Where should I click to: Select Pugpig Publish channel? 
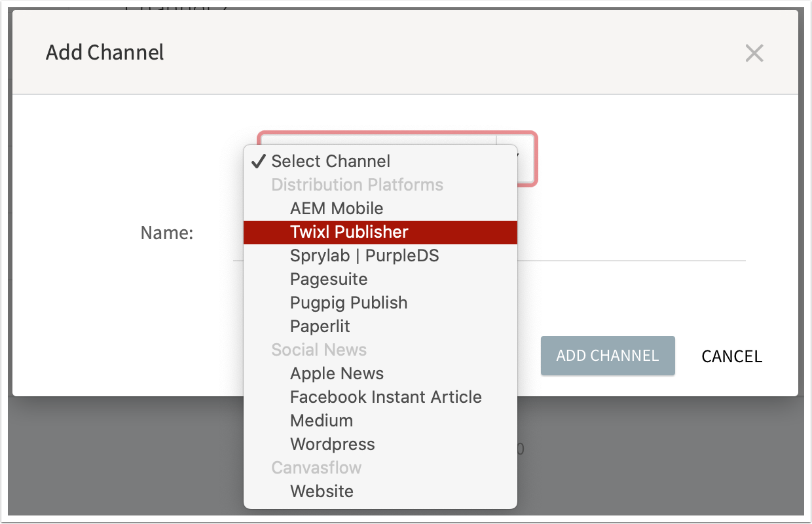380,303
